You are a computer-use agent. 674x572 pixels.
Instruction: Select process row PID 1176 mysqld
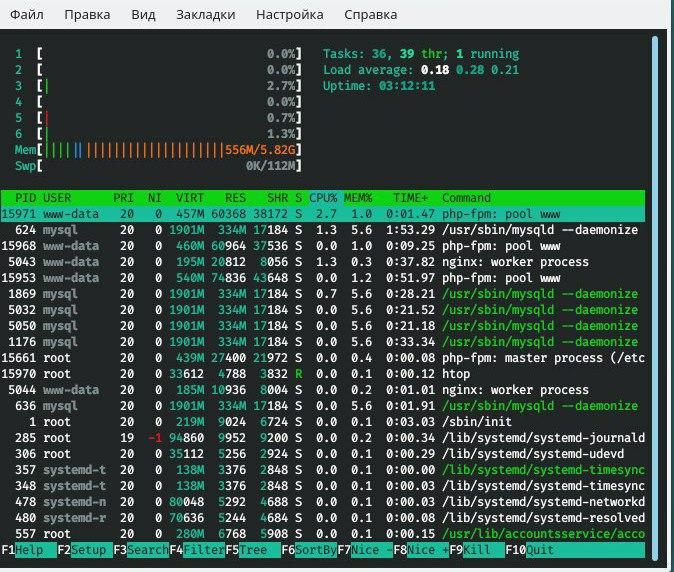(323, 342)
